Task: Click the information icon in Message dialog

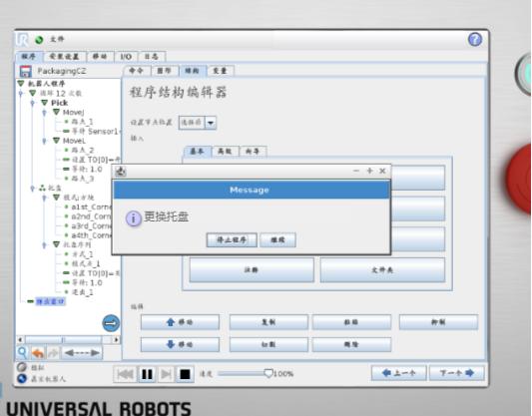Action: click(x=134, y=218)
